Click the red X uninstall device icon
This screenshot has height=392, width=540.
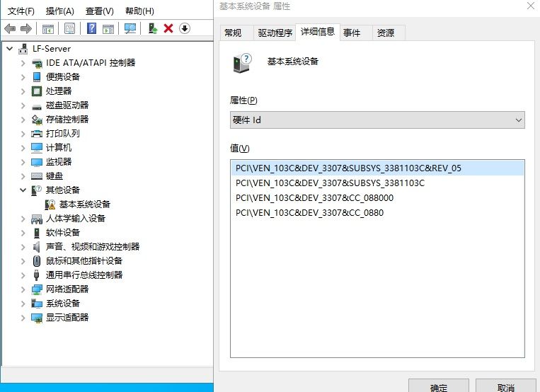168,28
